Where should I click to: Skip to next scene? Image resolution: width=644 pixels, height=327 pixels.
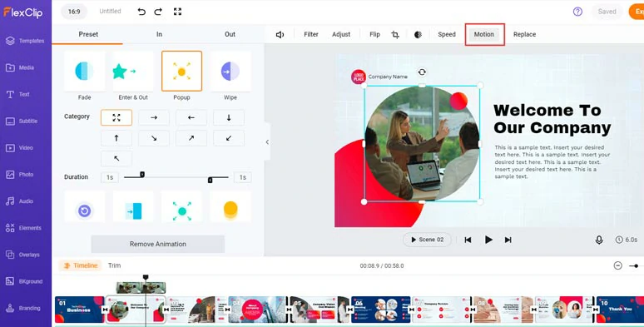[x=508, y=240]
